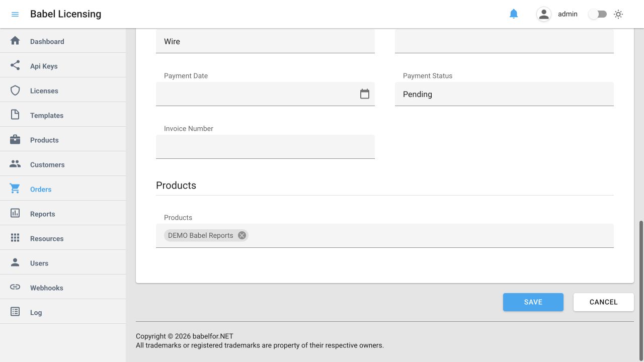Viewport: 644px width, 362px height.
Task: Open the Api Keys share icon
Action: [x=15, y=65]
